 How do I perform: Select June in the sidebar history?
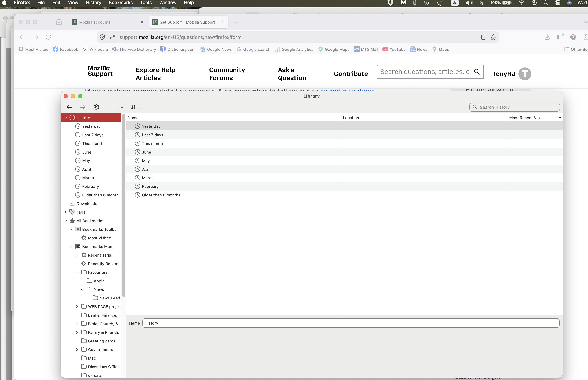[x=87, y=152]
